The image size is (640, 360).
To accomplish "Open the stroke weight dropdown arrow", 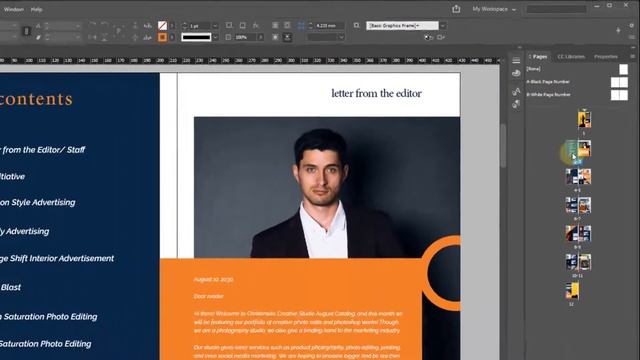I will [215, 26].
